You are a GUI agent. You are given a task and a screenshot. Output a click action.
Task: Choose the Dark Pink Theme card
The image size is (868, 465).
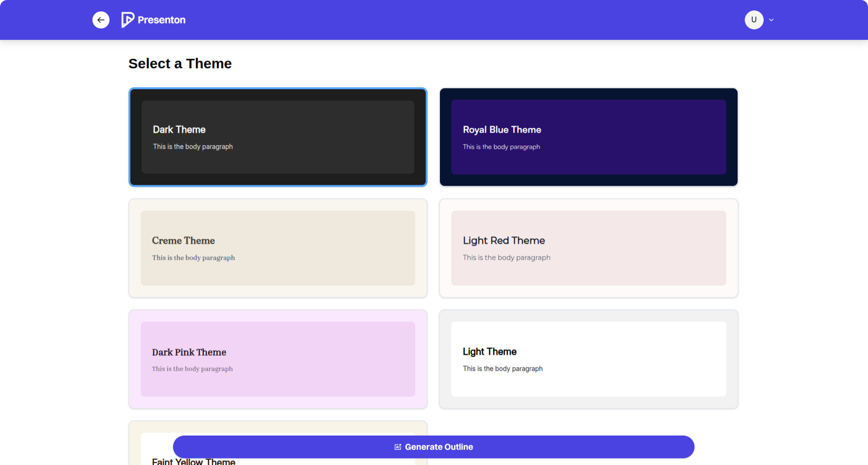click(278, 359)
